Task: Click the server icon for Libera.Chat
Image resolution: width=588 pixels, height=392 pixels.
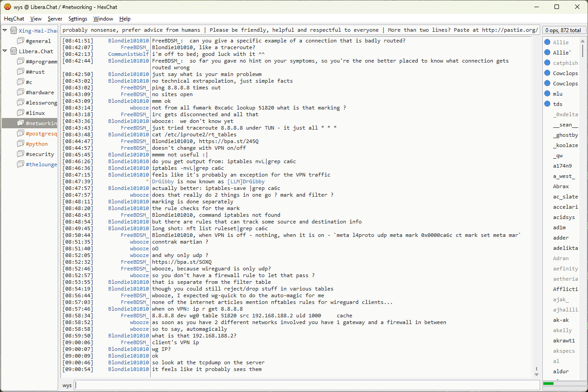Action: pos(13,51)
